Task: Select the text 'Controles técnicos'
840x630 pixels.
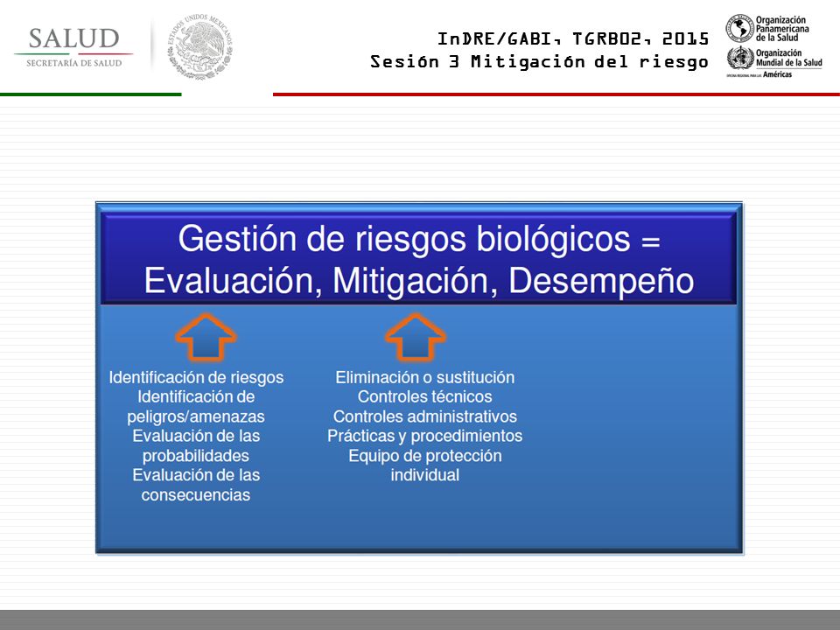Action: click(x=425, y=397)
